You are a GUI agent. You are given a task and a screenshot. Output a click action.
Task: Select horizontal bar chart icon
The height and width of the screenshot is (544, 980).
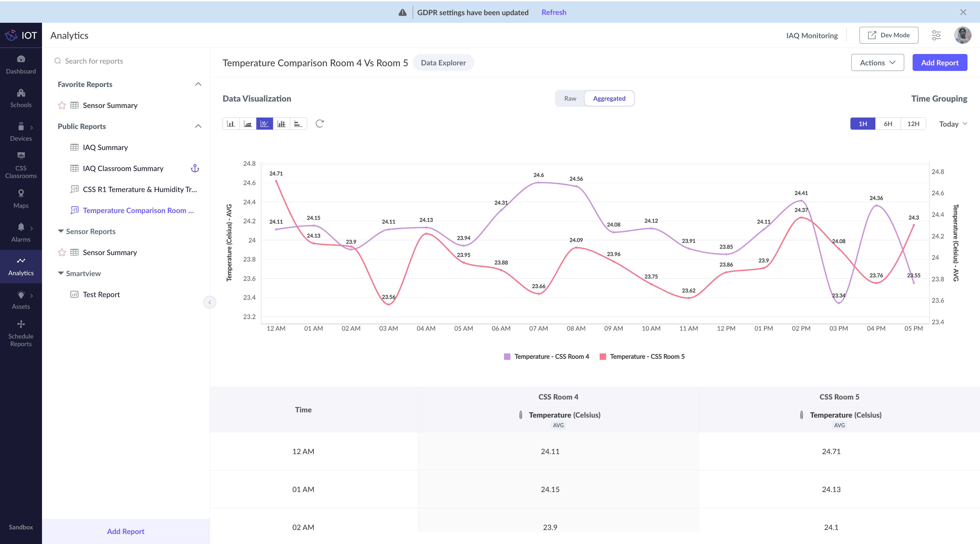point(298,124)
